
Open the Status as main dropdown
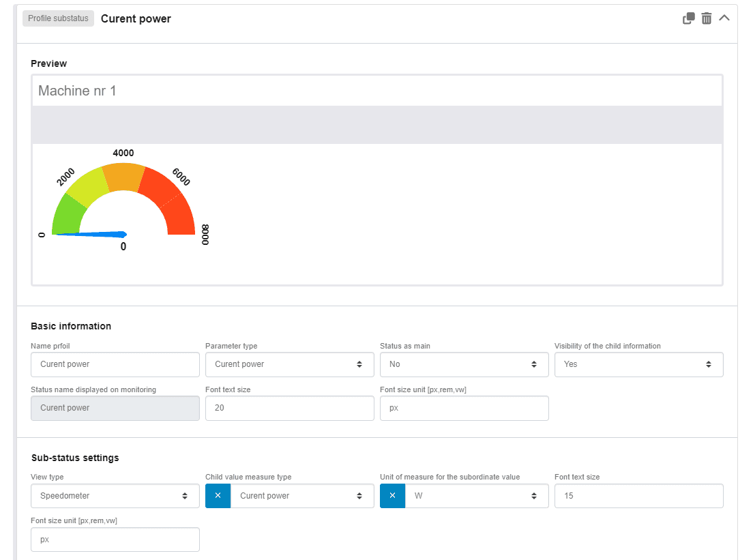pos(464,364)
